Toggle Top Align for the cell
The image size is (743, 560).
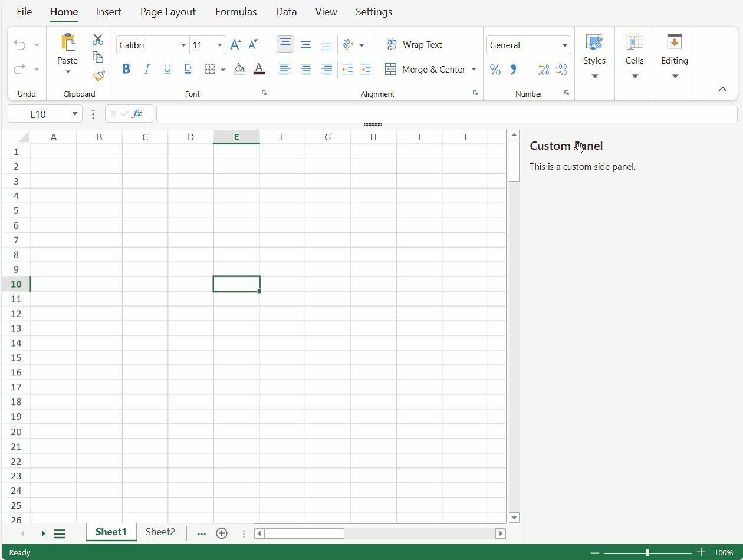285,44
